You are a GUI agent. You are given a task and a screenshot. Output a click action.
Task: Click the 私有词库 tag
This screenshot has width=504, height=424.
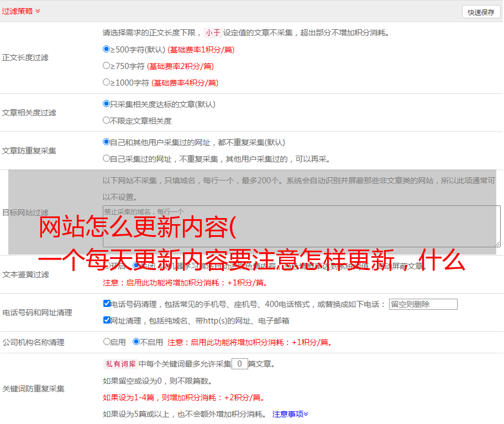(121, 364)
